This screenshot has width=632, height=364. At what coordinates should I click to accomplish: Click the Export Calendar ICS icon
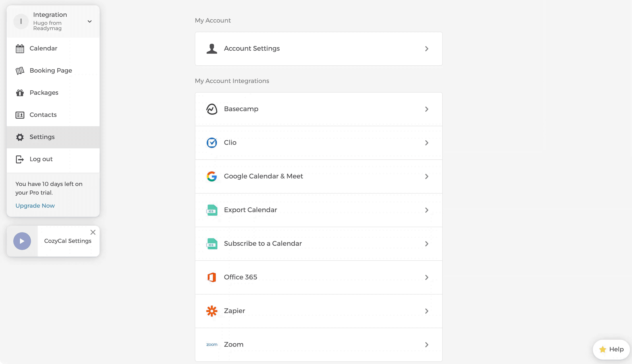pos(212,210)
